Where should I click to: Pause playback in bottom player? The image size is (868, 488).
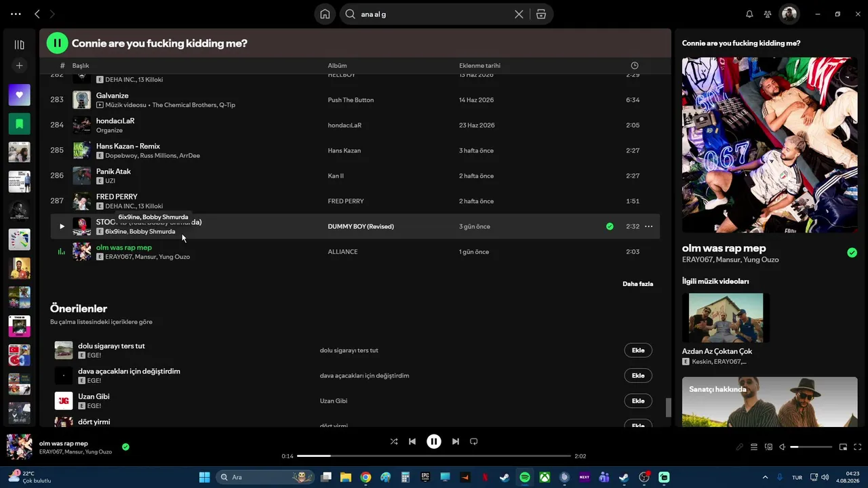[434, 441]
